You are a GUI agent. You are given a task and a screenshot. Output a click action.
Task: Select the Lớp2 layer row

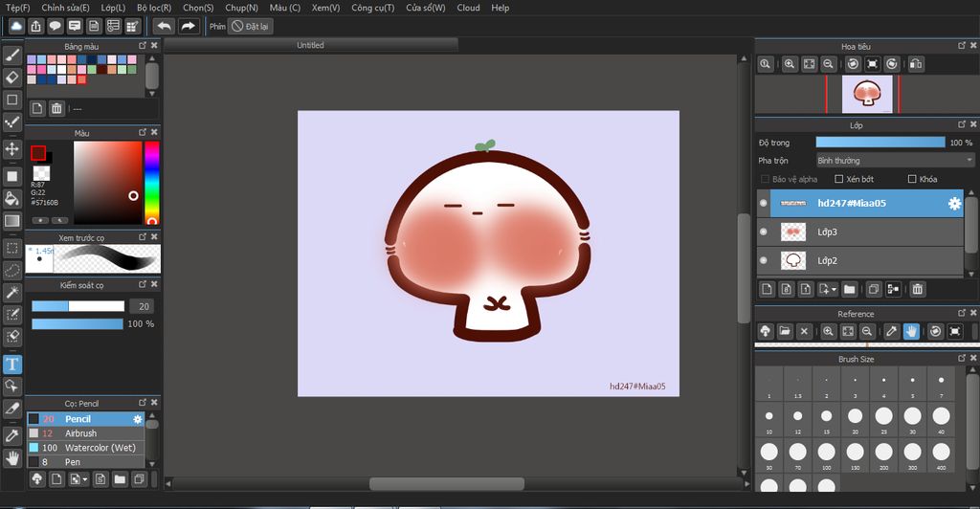click(x=860, y=260)
